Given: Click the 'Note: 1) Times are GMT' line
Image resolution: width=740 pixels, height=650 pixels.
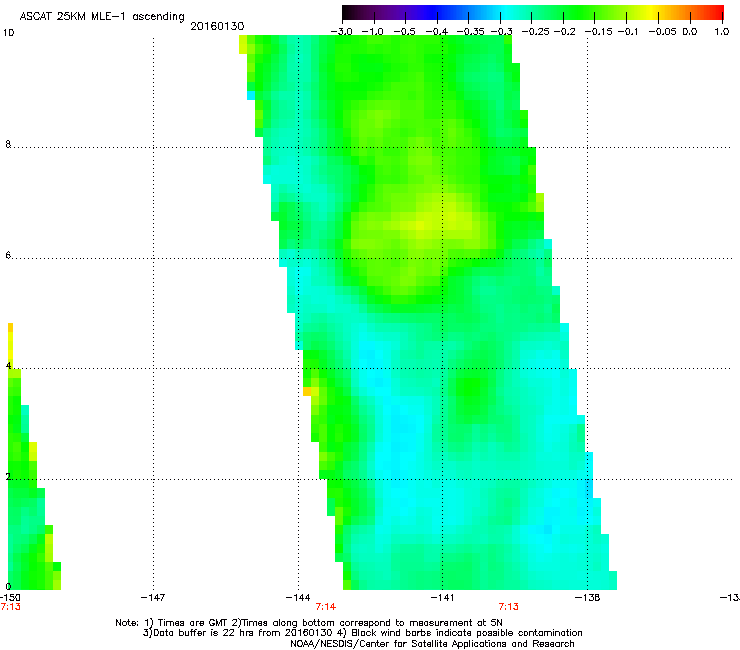Looking at the screenshot, I should 309,623.
